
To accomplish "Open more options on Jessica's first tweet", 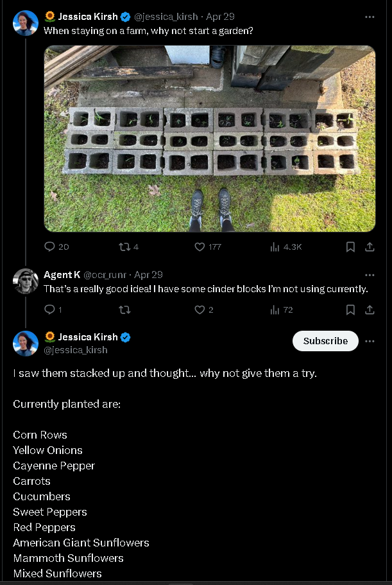I will [370, 17].
